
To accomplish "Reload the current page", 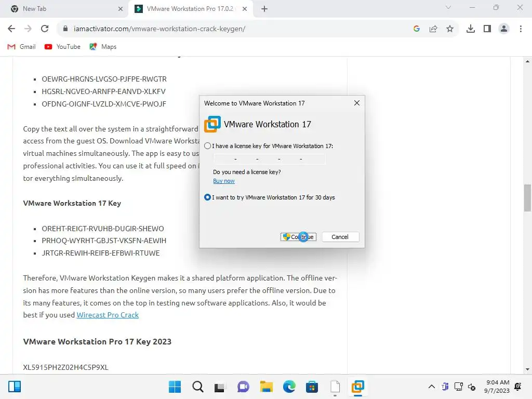I will pos(45,29).
